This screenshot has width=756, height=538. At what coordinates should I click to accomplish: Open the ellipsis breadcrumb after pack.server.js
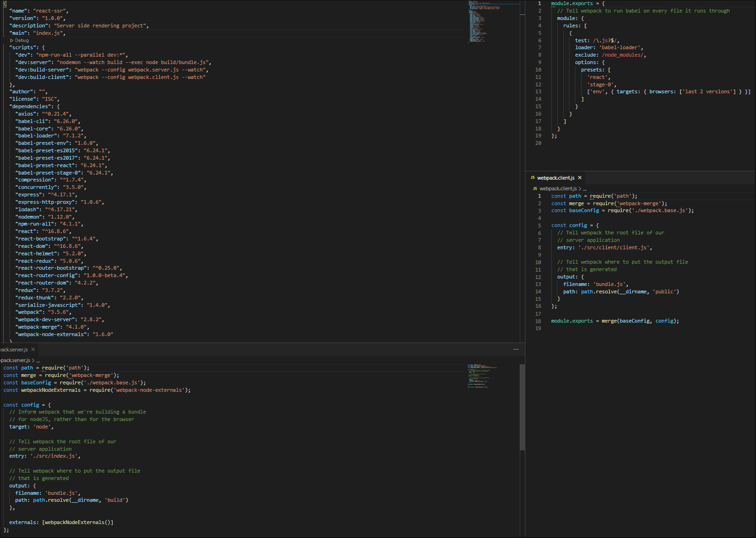(38, 361)
